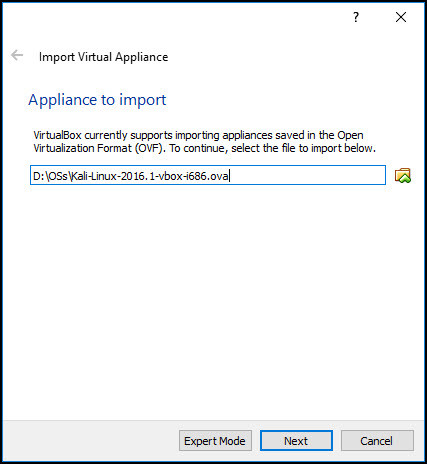
Task: Focus the appliance file path field
Action: (x=208, y=175)
